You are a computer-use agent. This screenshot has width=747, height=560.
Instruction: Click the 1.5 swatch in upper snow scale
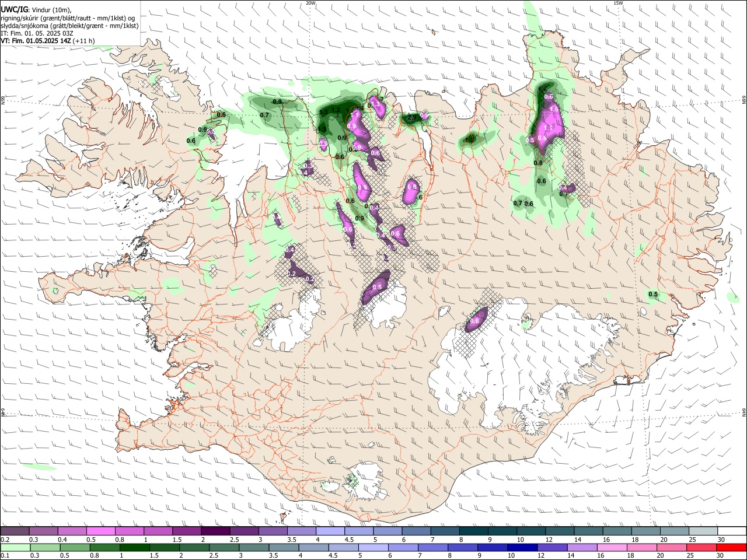pos(186,531)
